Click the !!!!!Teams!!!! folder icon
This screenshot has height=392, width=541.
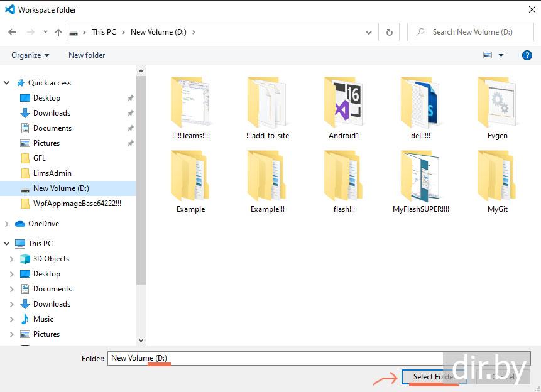coord(190,102)
